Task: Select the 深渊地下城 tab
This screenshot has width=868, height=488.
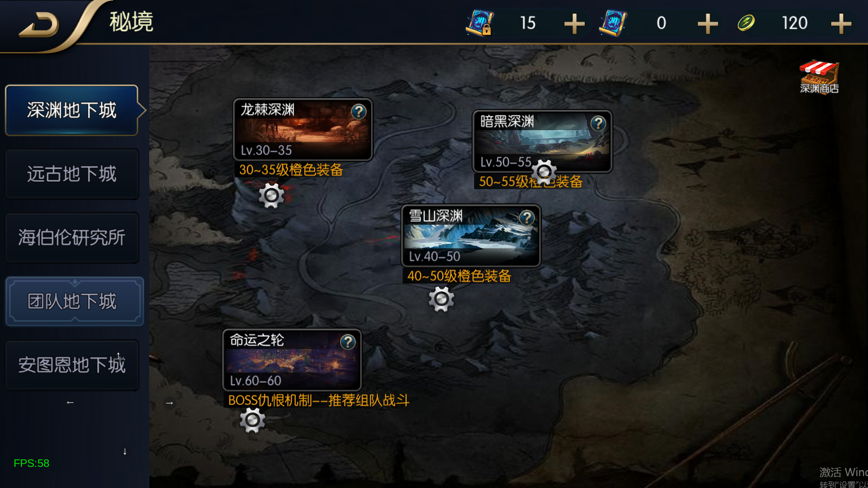Action: (x=72, y=110)
